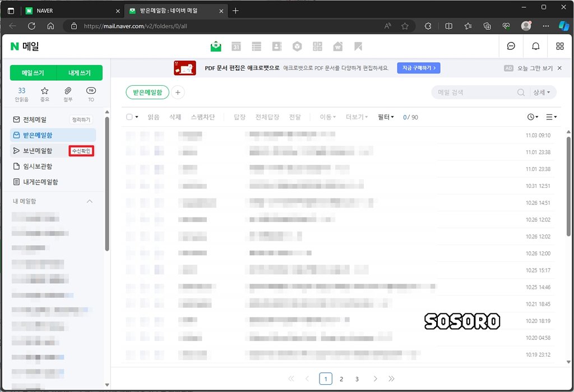
Task: Open the Calendar service icon
Action: point(236,46)
